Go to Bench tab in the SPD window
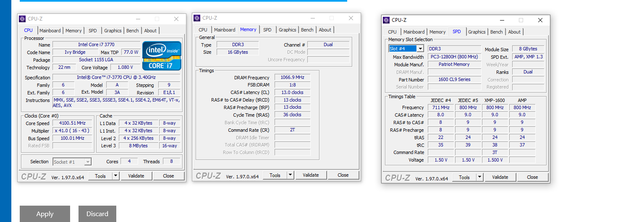The height and width of the screenshot is (222, 644). (497, 32)
